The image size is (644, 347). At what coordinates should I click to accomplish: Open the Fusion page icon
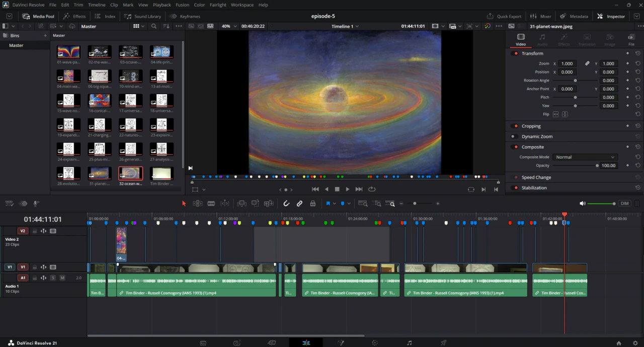point(341,343)
